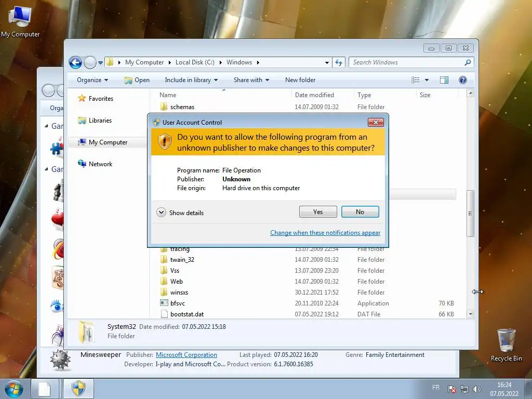Select Libraries in navigation pane
532x399 pixels.
pos(95,121)
